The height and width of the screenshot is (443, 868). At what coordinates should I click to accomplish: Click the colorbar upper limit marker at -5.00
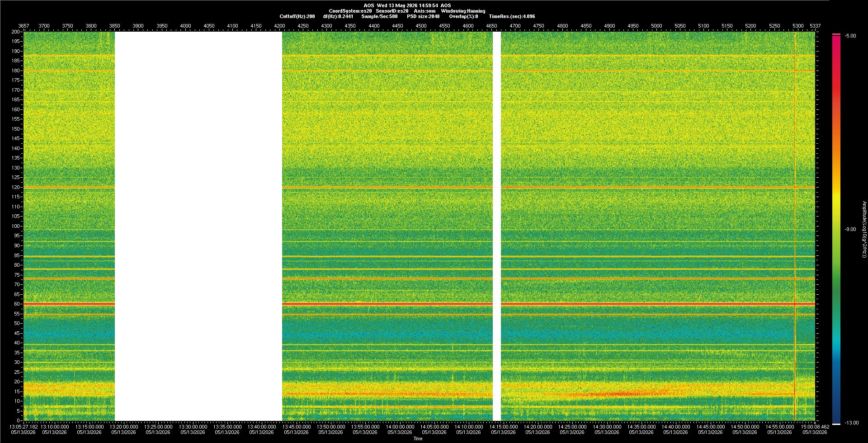[836, 34]
